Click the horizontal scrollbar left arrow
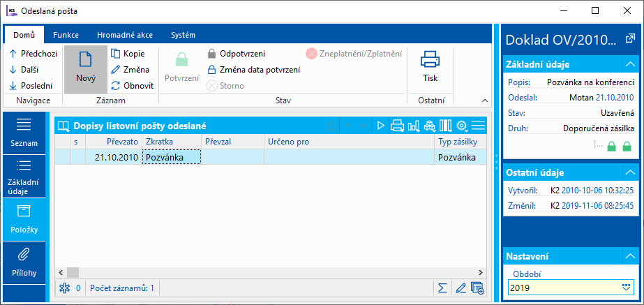The image size is (644, 305). [x=61, y=272]
